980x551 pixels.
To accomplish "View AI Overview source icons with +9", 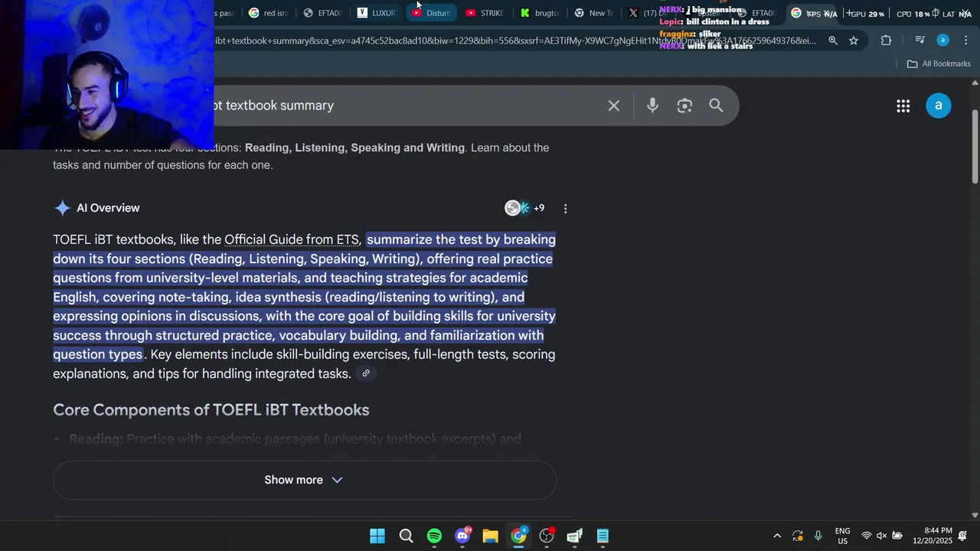I will coord(525,208).
